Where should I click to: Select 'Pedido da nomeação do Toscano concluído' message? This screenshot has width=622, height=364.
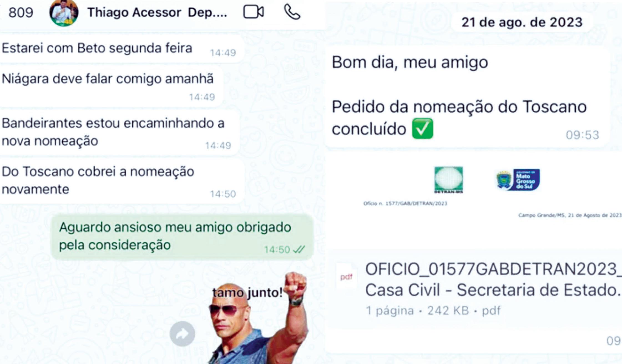click(x=468, y=97)
